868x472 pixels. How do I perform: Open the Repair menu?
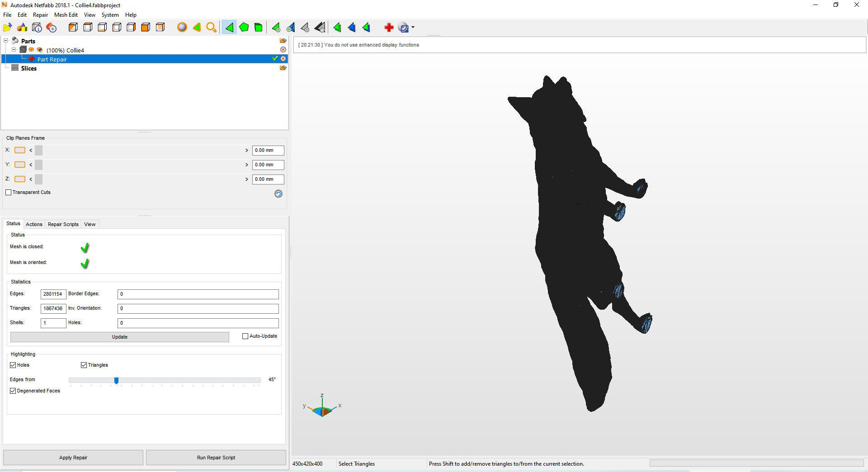click(x=40, y=15)
